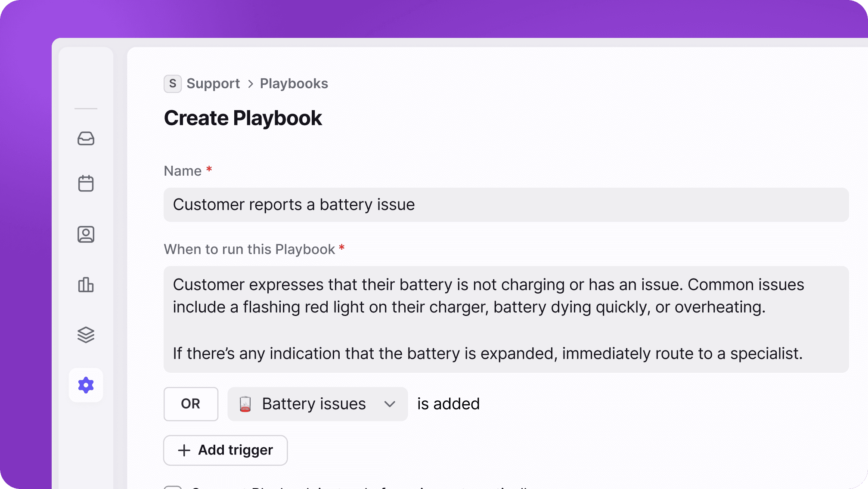Focus the Name input field
The height and width of the screenshot is (489, 868).
506,205
